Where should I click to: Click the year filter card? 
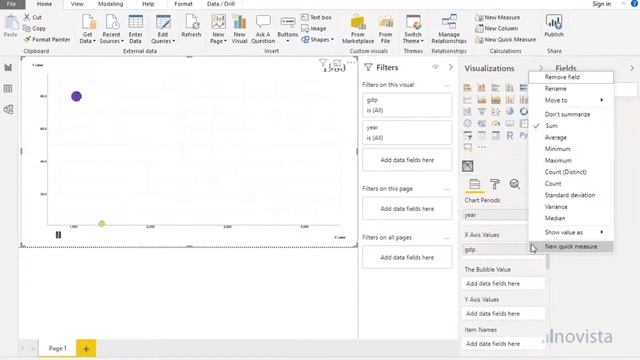pos(407,133)
